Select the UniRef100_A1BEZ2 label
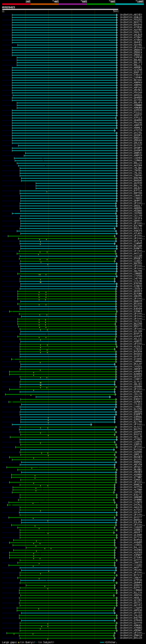The image size is (146, 644). click(x=131, y=342)
